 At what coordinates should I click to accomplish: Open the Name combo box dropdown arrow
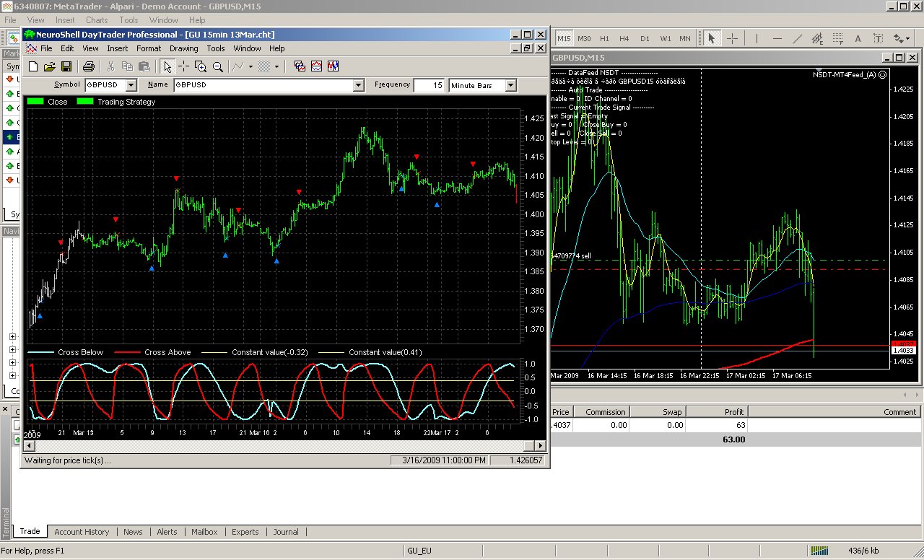pos(358,85)
